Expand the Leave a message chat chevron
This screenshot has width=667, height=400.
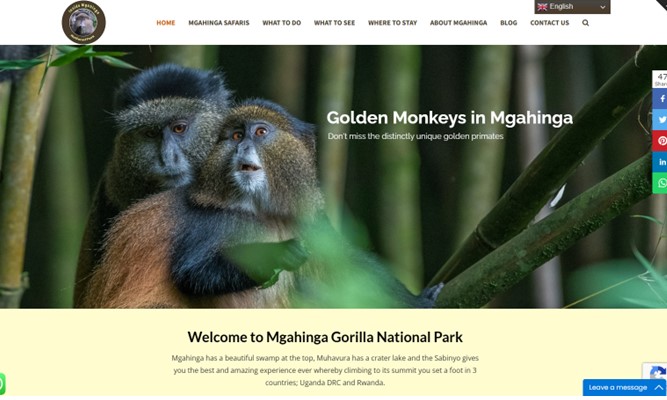[658, 387]
